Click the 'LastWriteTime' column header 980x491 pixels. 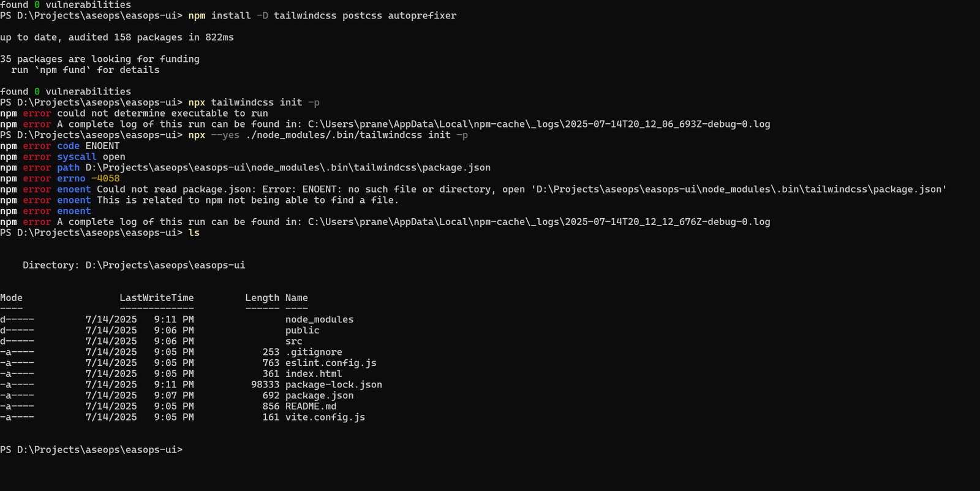coord(157,298)
